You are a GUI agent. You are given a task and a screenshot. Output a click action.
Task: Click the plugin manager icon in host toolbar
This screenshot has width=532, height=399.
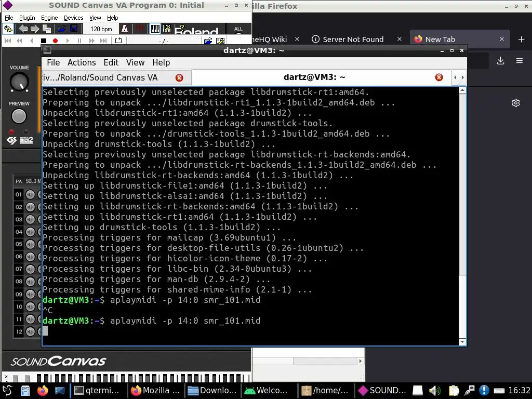(x=8, y=29)
